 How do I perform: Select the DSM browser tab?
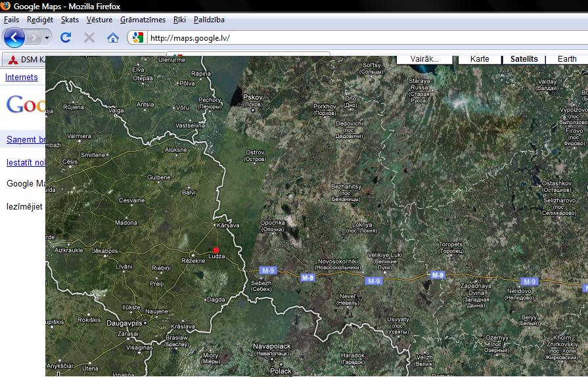click(x=25, y=60)
